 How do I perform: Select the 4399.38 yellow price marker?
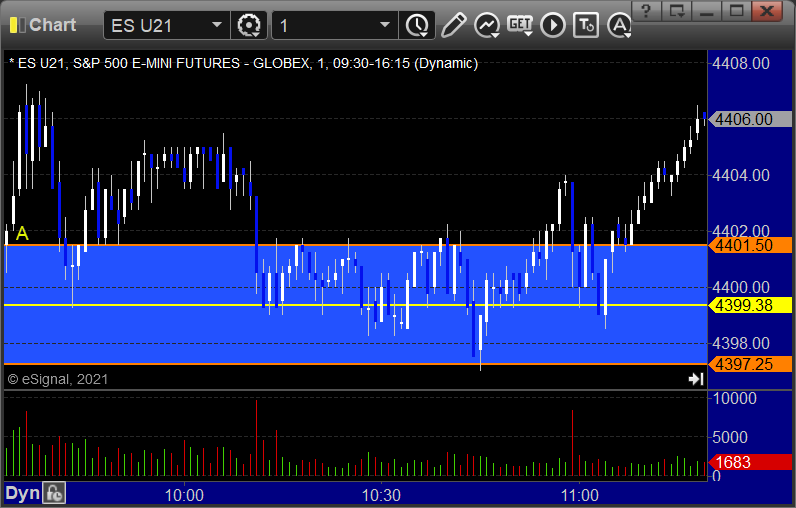pyautogui.click(x=750, y=305)
